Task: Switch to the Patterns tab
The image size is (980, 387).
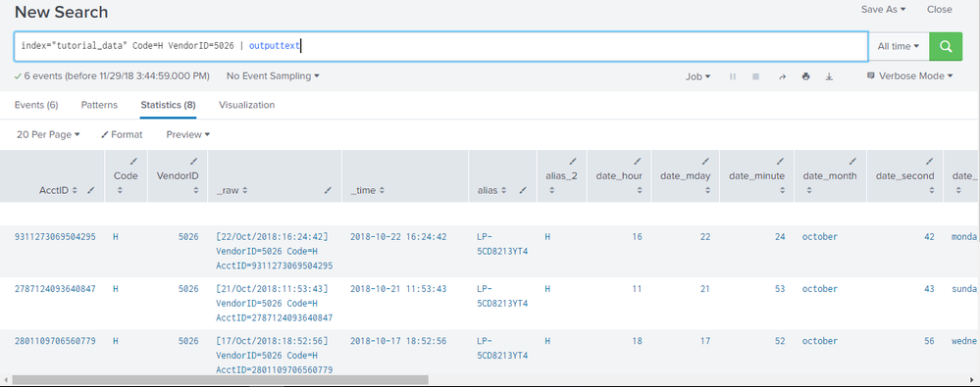Action: pyautogui.click(x=99, y=105)
